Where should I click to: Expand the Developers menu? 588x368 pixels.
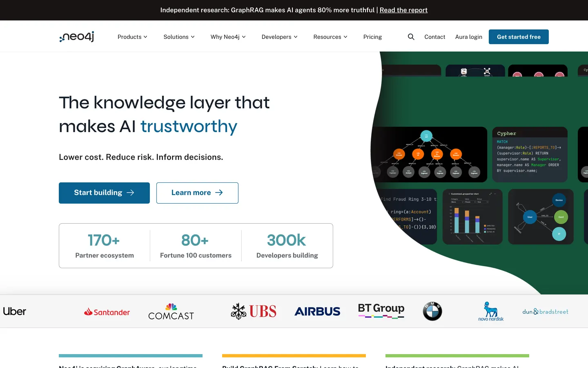point(280,37)
